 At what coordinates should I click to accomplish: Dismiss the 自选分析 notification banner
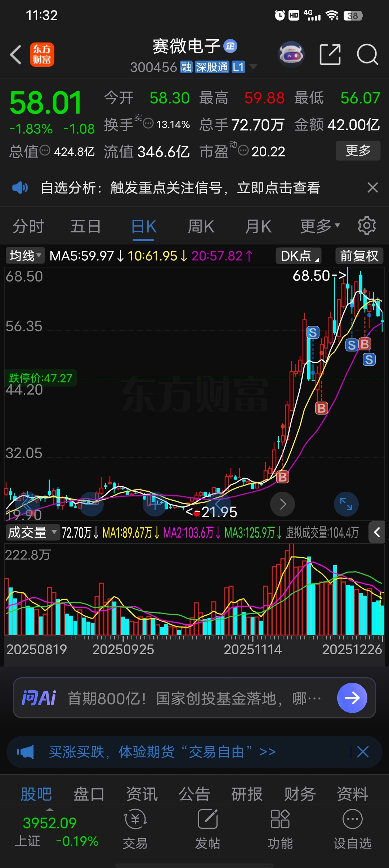pos(372,187)
